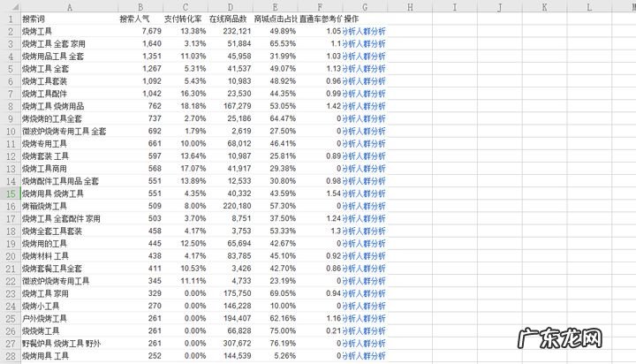
Task: Select the cell containing 65.53%
Action: [x=275, y=44]
